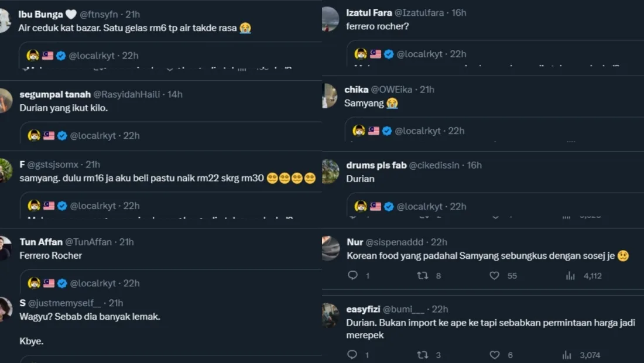Open quoted @localrkyt tweet under ferrero rocher?
Viewport: 644px width, 363px height.
[498, 54]
